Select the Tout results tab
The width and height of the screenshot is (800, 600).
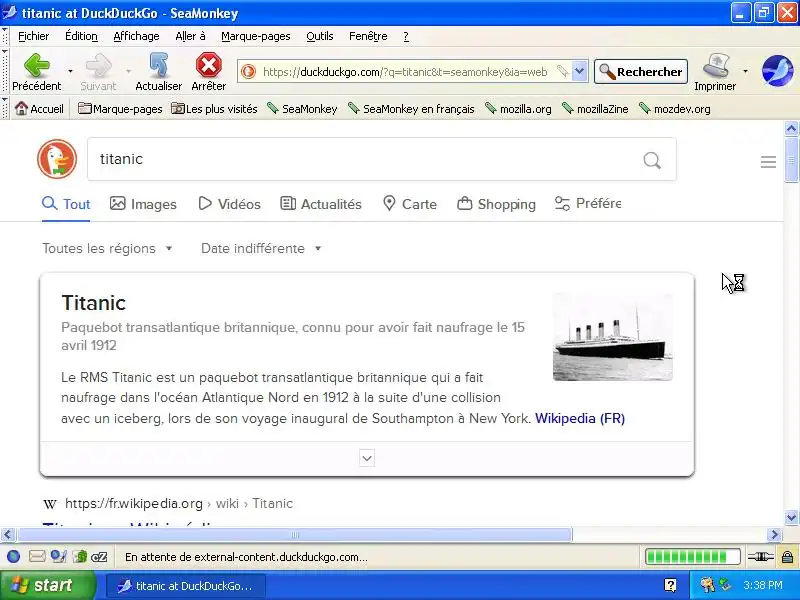(66, 204)
